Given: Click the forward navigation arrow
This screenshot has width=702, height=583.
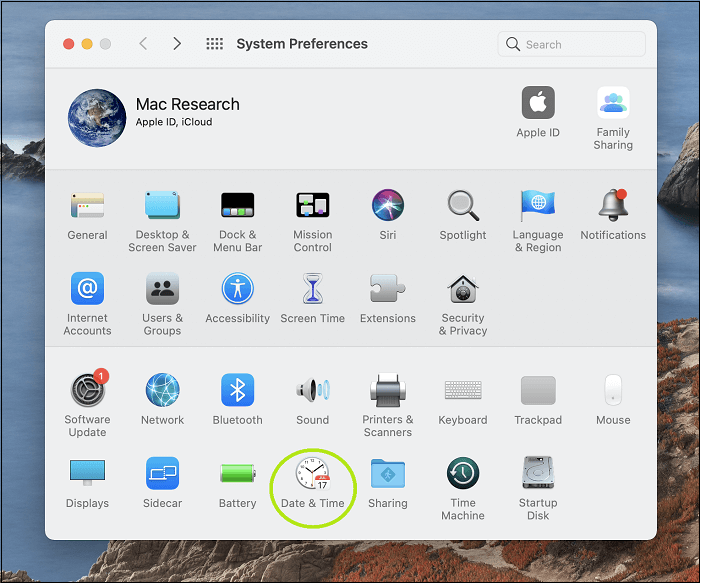Looking at the screenshot, I should point(177,44).
